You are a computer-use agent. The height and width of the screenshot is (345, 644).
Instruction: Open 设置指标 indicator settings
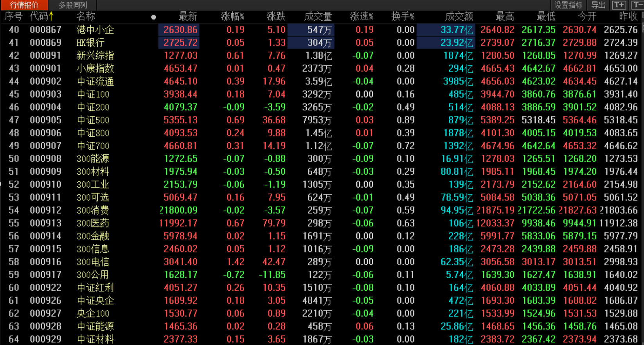click(x=568, y=5)
